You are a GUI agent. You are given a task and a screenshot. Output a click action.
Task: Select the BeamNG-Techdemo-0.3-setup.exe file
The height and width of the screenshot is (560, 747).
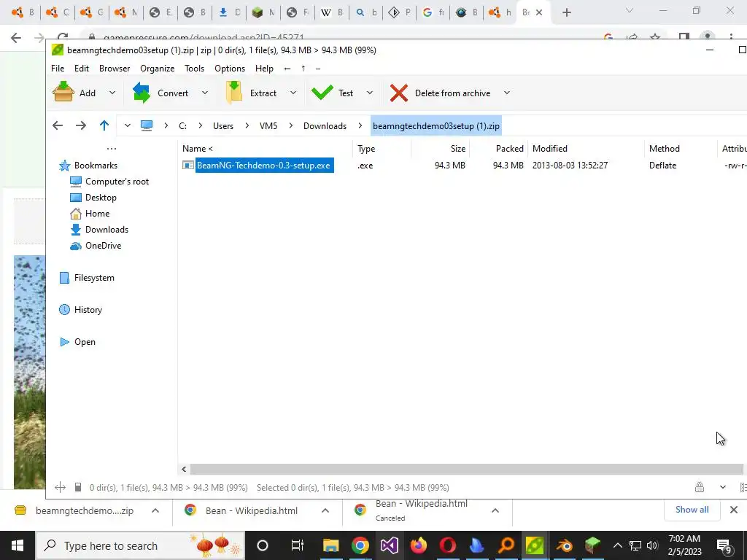click(x=264, y=166)
